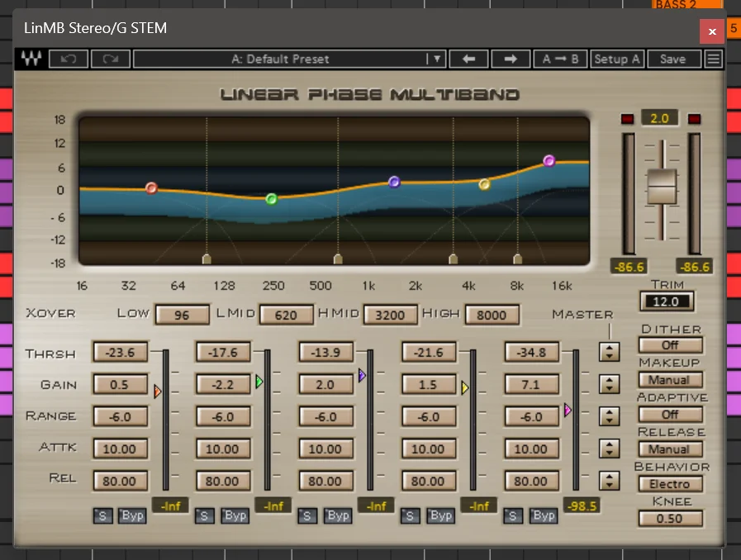Click the right output clip indicator LED
Screen dimensions: 741x560
tap(694, 119)
